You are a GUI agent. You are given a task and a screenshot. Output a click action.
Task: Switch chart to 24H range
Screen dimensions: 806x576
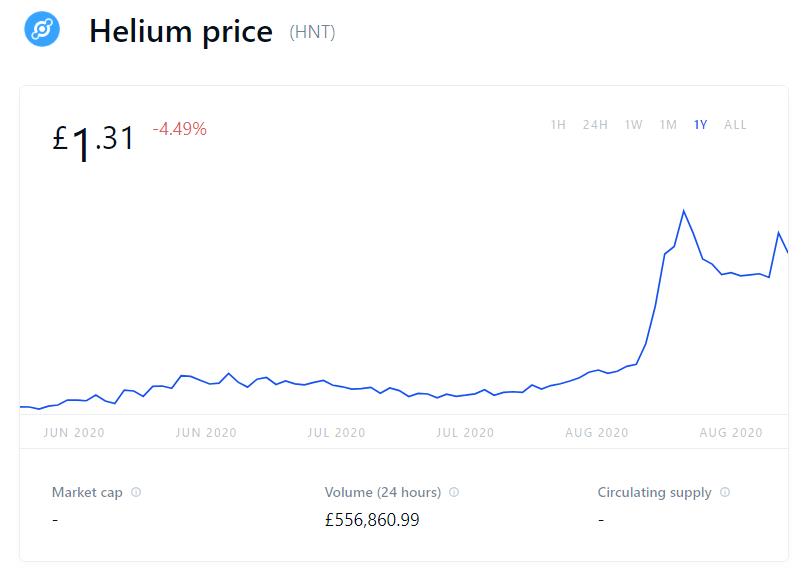click(x=595, y=125)
